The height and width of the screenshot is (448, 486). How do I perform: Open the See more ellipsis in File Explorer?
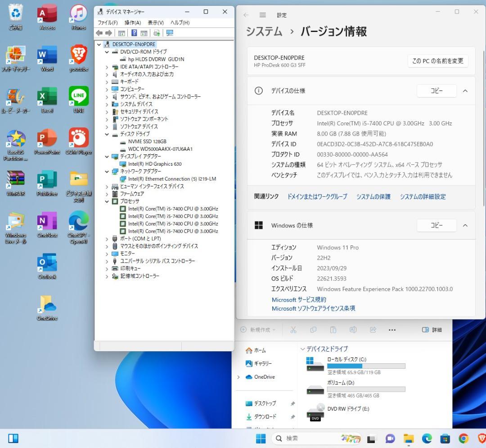[x=392, y=330]
